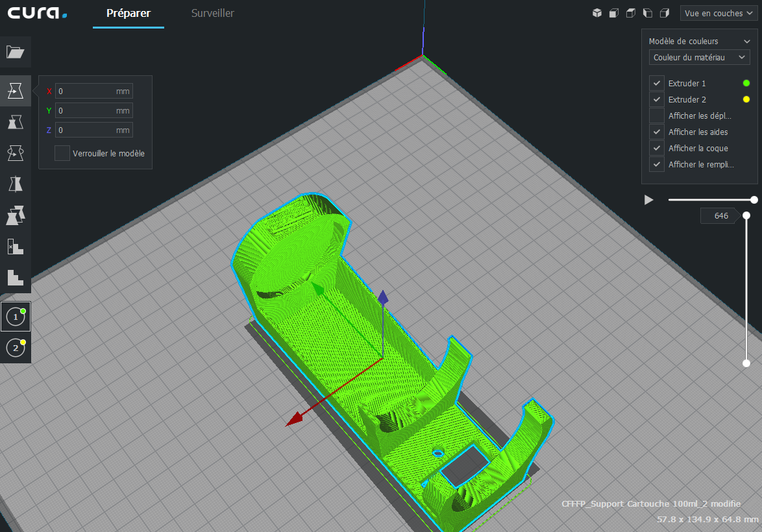Switch to the Surveiller tab
This screenshot has width=762, height=532.
[212, 13]
